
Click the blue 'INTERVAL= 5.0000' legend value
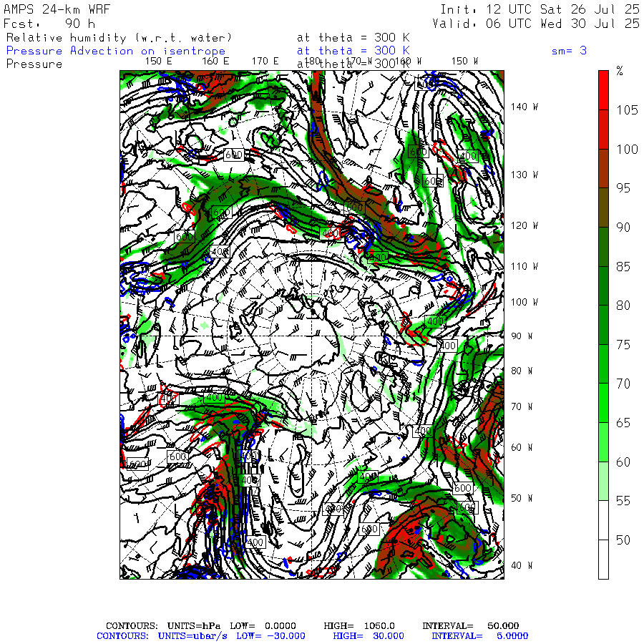[x=479, y=636]
